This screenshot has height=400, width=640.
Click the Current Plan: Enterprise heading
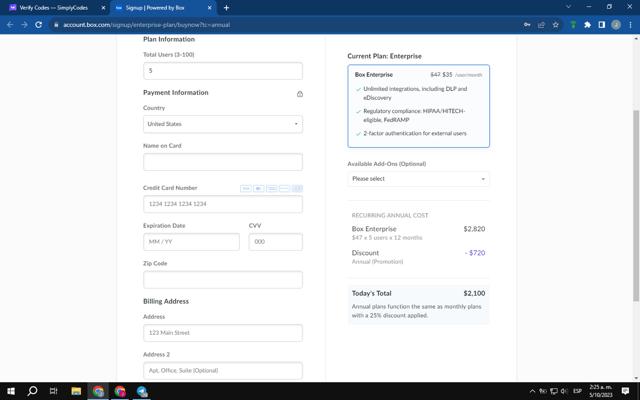(384, 56)
